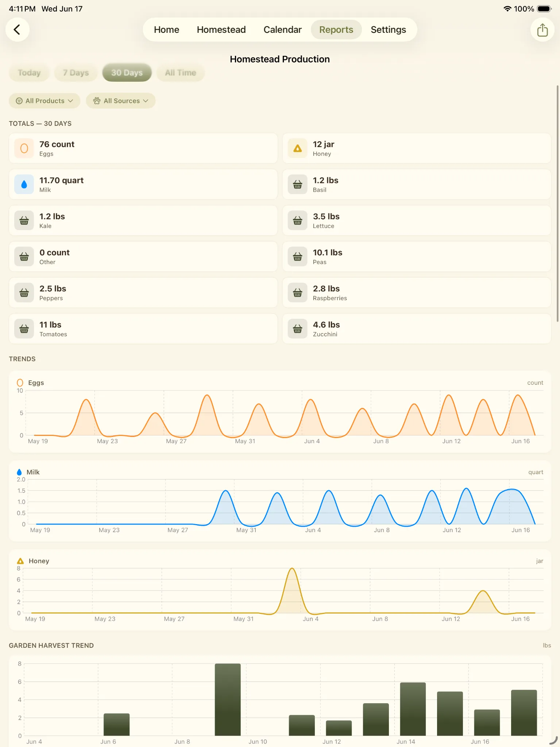Viewport: 560px width, 747px height.
Task: Click the 'jar' unit label on Honey chart
Action: 540,561
